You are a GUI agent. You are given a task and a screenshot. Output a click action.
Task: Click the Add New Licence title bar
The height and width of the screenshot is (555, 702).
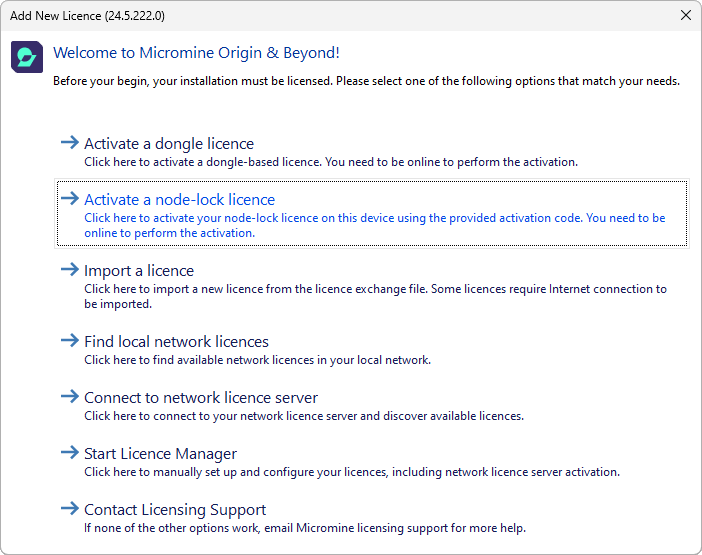(x=300, y=15)
